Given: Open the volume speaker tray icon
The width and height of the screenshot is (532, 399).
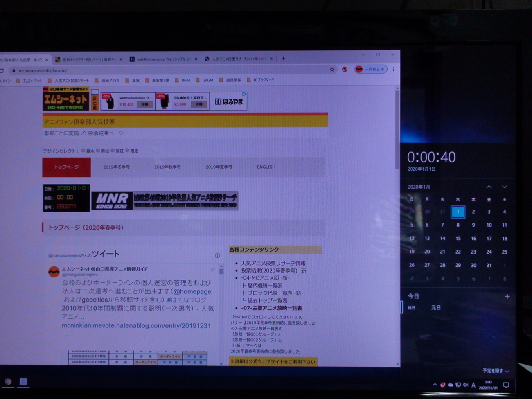Looking at the screenshot, I should pyautogui.click(x=465, y=385).
